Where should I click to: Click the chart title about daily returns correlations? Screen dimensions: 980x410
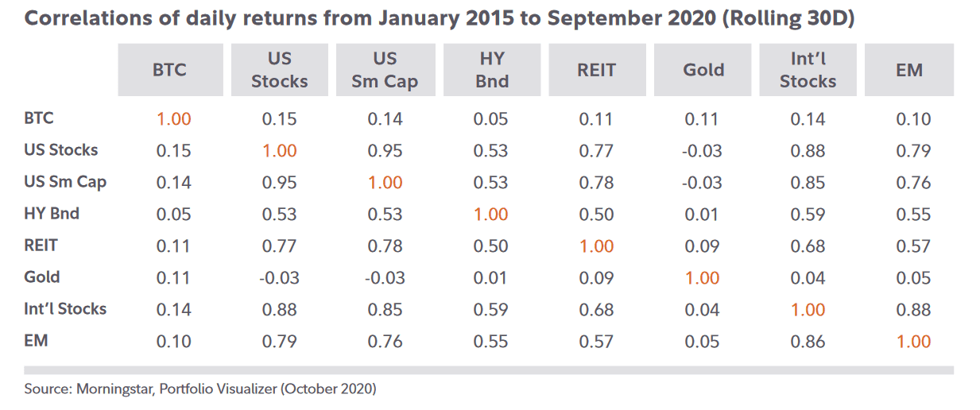440,19
